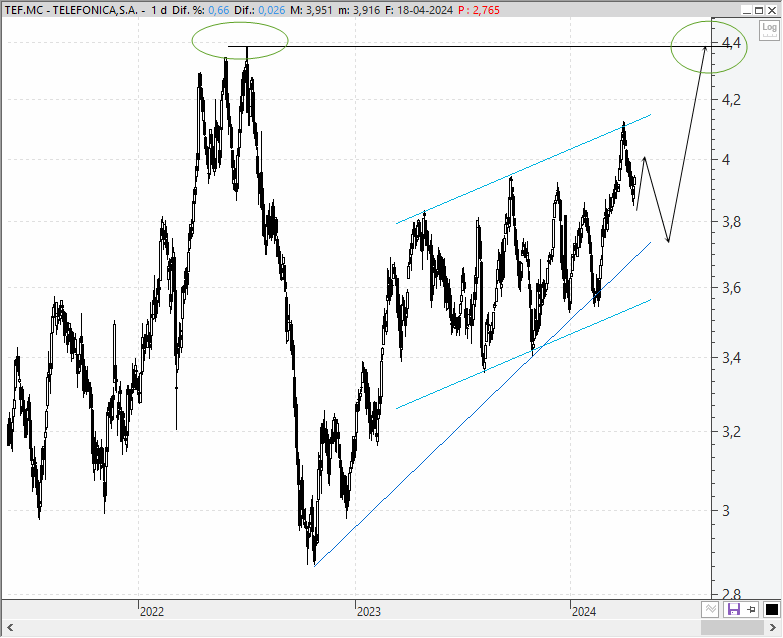Click the TEF.MC - TELEFONICA,S.A. title text
The width and height of the screenshot is (783, 638).
[x=71, y=10]
